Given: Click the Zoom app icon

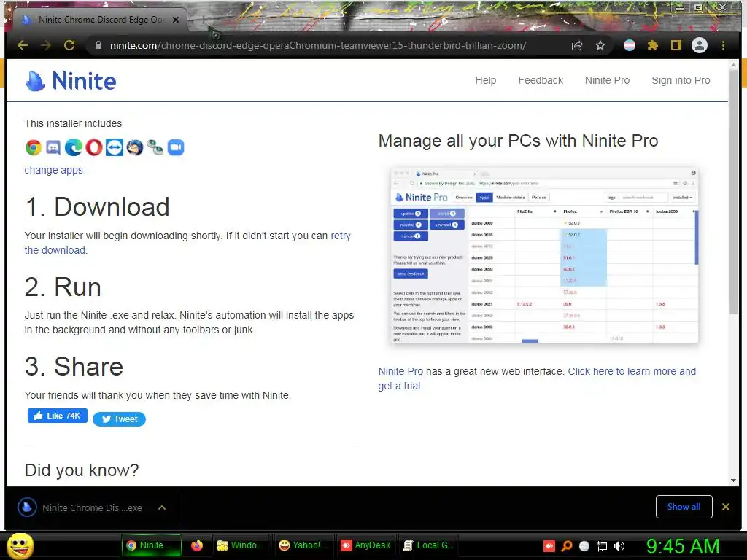Looking at the screenshot, I should point(176,147).
